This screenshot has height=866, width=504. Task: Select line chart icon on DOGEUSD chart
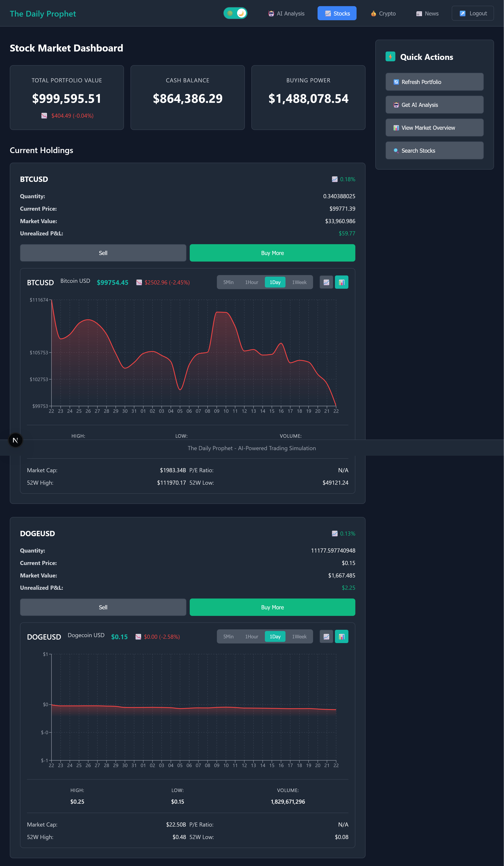(x=326, y=637)
